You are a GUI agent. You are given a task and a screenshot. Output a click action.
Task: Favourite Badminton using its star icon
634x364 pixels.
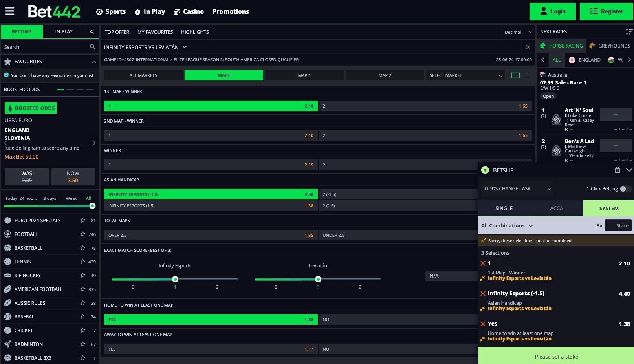pyautogui.click(x=83, y=344)
